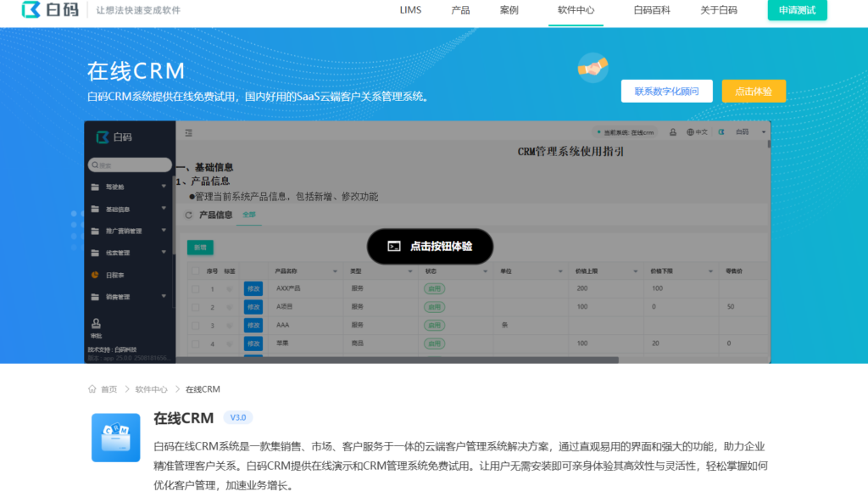The width and height of the screenshot is (868, 497).
Task: Click the 联系数字化顾问 button
Action: pos(666,91)
